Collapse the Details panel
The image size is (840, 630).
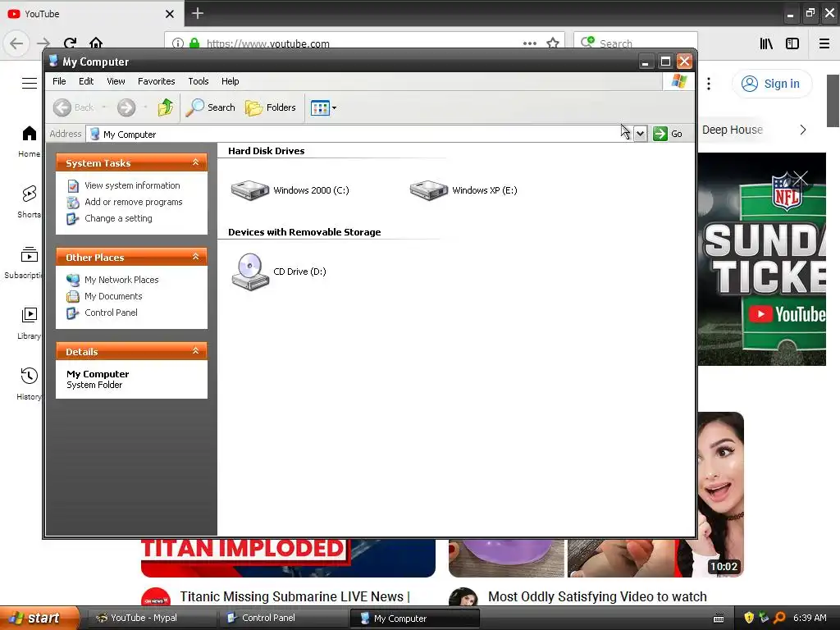point(195,351)
